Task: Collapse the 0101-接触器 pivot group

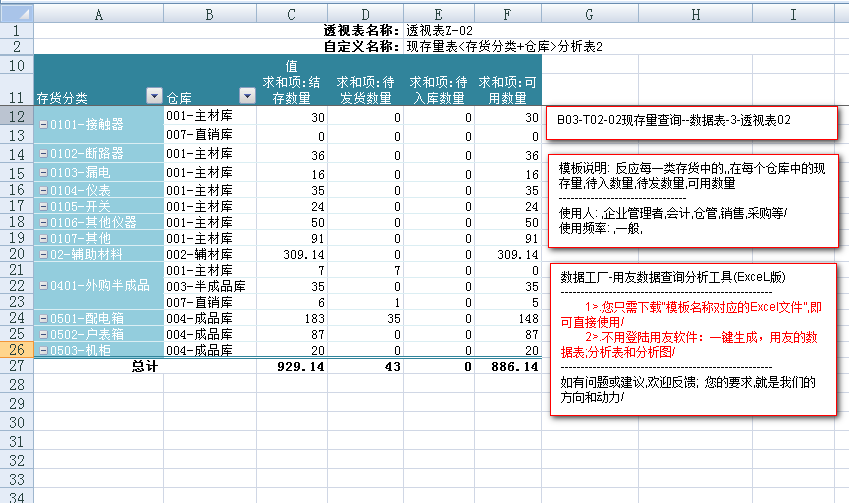Action: pyautogui.click(x=43, y=125)
